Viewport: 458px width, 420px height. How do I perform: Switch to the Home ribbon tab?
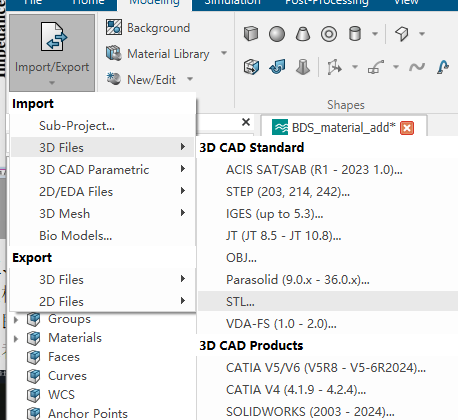(88, 3)
